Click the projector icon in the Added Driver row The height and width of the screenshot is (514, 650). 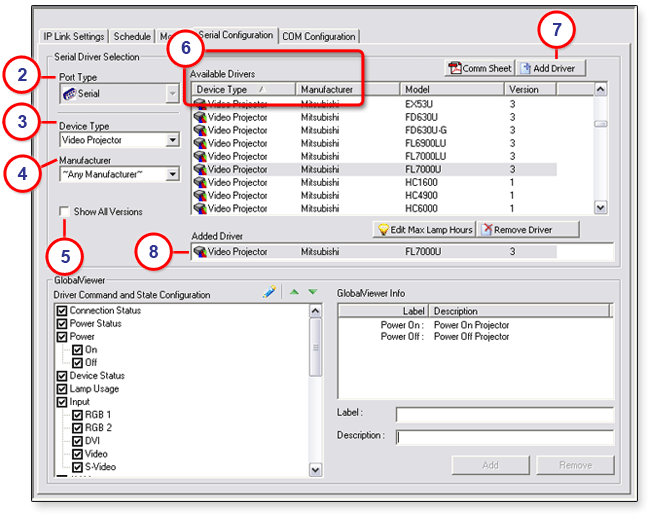199,252
